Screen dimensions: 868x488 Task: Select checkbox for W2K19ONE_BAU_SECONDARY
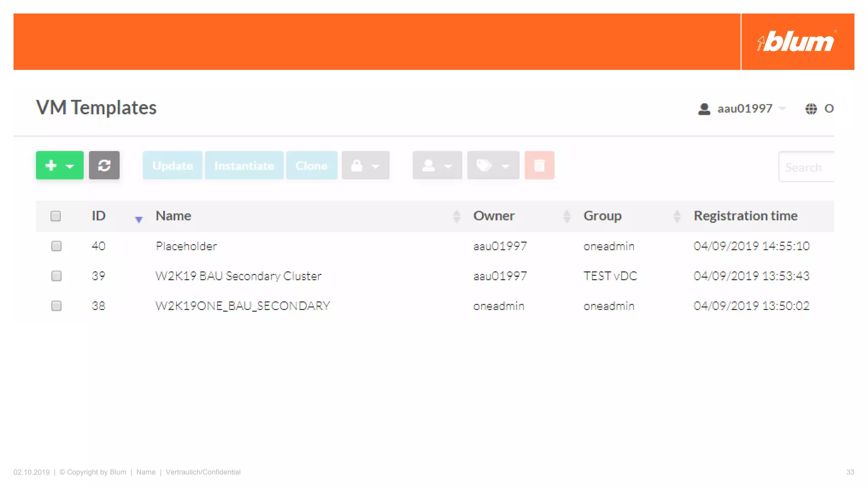[56, 306]
